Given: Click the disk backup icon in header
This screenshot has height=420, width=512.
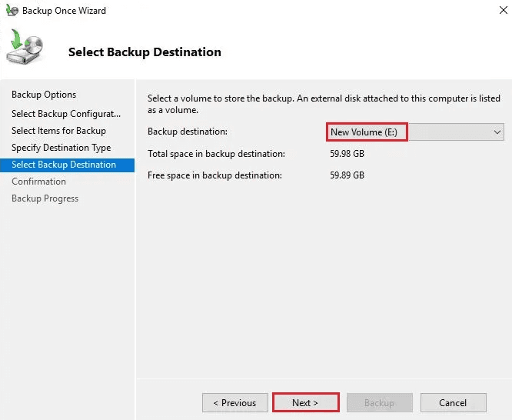Looking at the screenshot, I should click(25, 48).
